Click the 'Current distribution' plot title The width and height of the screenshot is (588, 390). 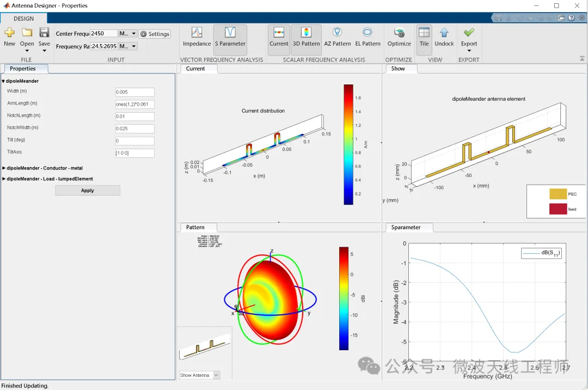tap(264, 111)
